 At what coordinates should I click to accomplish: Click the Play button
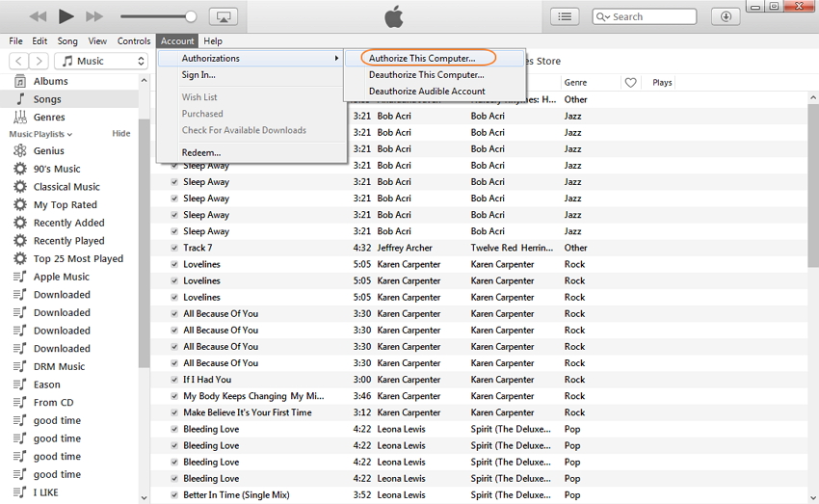[66, 16]
